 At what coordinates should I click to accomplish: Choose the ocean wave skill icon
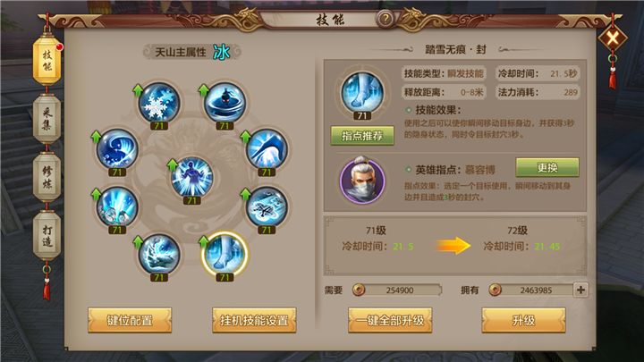tap(117, 149)
